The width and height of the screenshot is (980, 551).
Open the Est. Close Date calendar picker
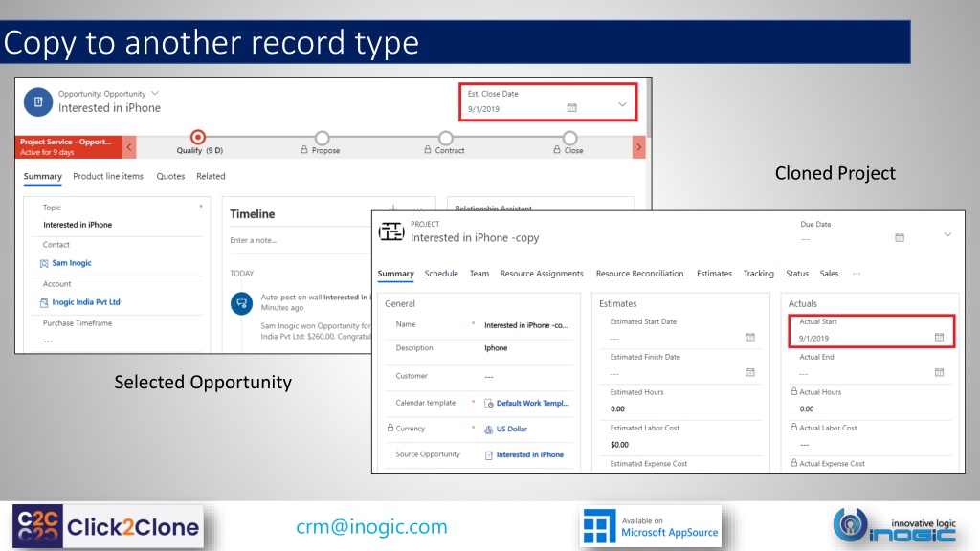pyautogui.click(x=572, y=107)
